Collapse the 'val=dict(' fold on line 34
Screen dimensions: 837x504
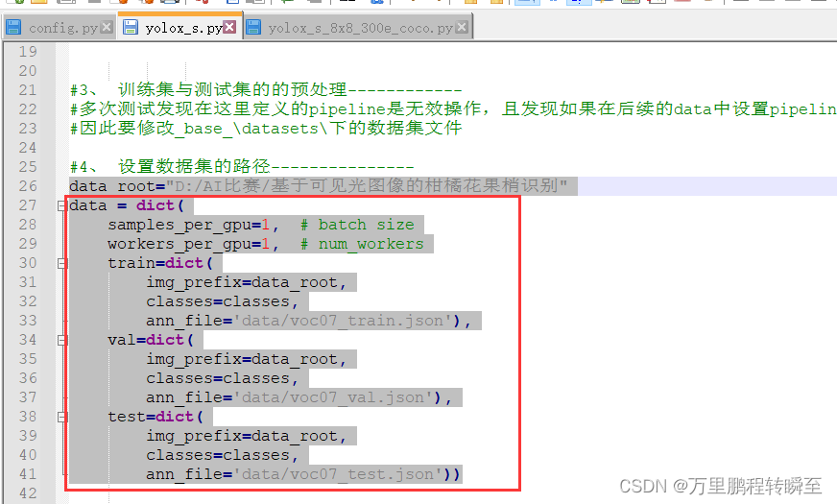pyautogui.click(x=62, y=340)
